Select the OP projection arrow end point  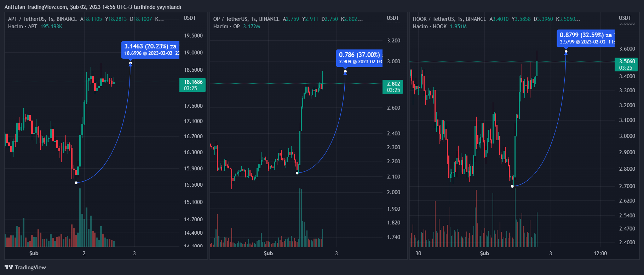tap(345, 72)
